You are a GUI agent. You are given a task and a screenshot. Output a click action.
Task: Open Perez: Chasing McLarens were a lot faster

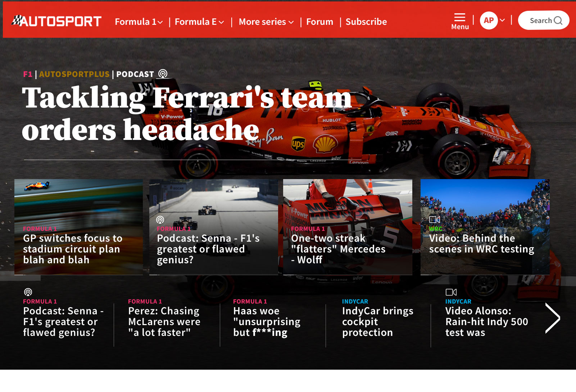[164, 322]
